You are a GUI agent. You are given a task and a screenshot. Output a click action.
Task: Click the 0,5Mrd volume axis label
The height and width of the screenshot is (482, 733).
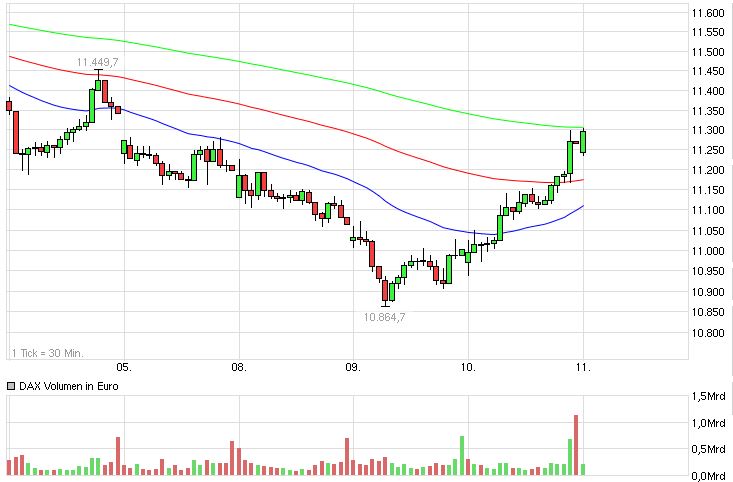coord(711,448)
